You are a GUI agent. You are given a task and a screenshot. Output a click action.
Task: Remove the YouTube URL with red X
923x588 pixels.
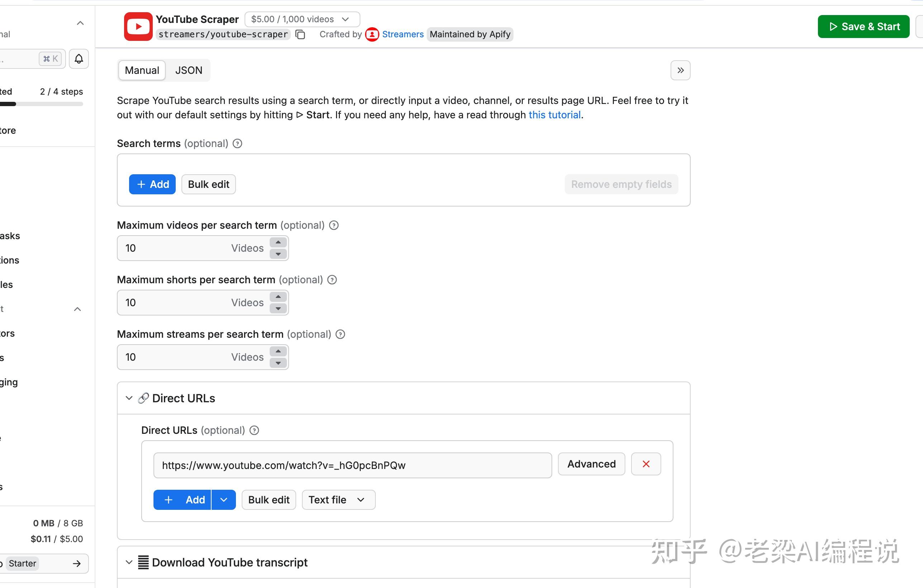point(646,464)
